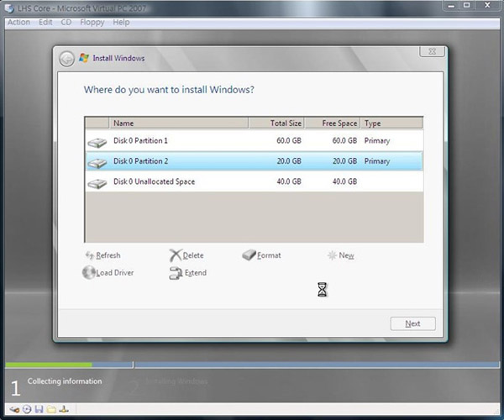
Task: Click the floppy disk status bar icon
Action: tap(39, 409)
